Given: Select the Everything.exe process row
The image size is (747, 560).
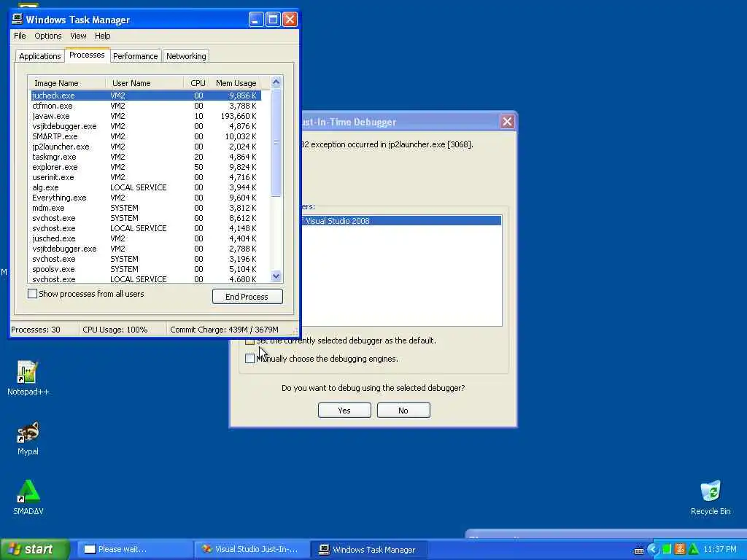Looking at the screenshot, I should pyautogui.click(x=145, y=198).
